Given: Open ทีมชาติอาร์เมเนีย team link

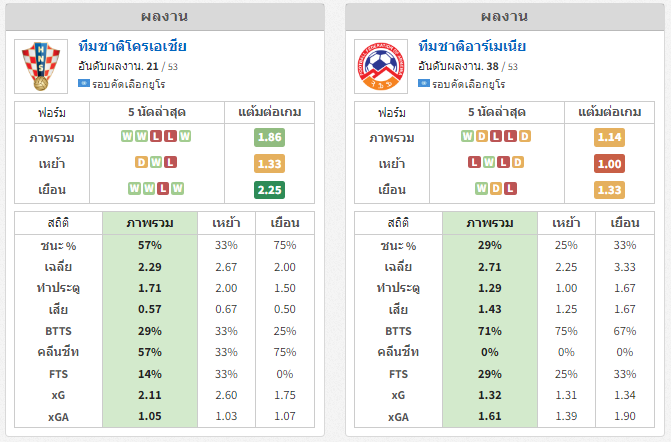Looking at the screenshot, I should pos(472,46).
